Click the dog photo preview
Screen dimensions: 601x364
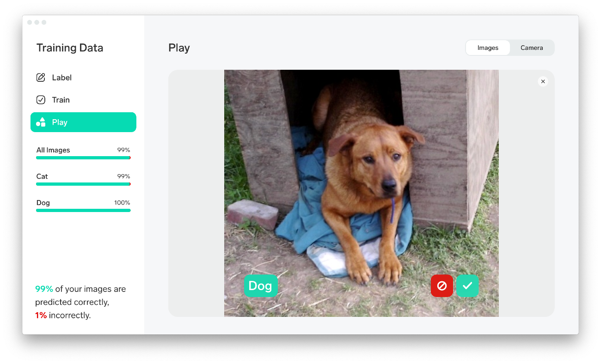point(362,193)
